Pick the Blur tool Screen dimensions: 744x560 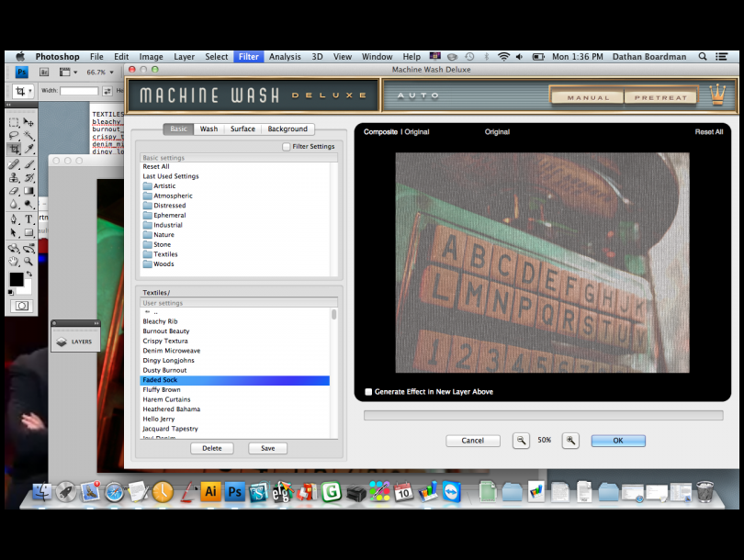14,205
